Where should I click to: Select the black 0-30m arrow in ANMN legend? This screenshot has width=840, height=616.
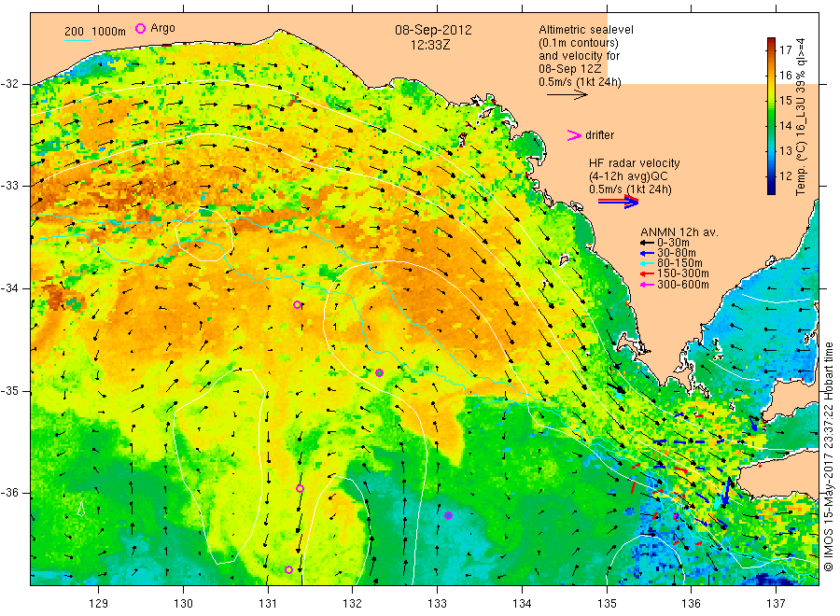(647, 243)
